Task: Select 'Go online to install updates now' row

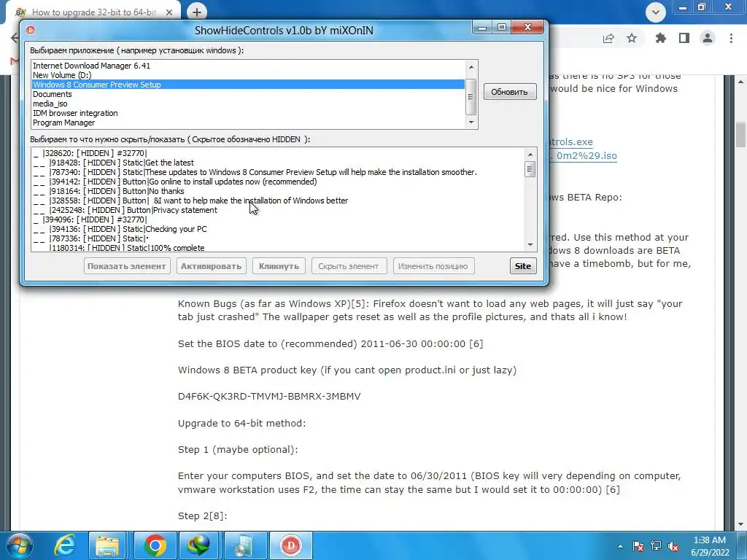Action: pyautogui.click(x=278, y=182)
